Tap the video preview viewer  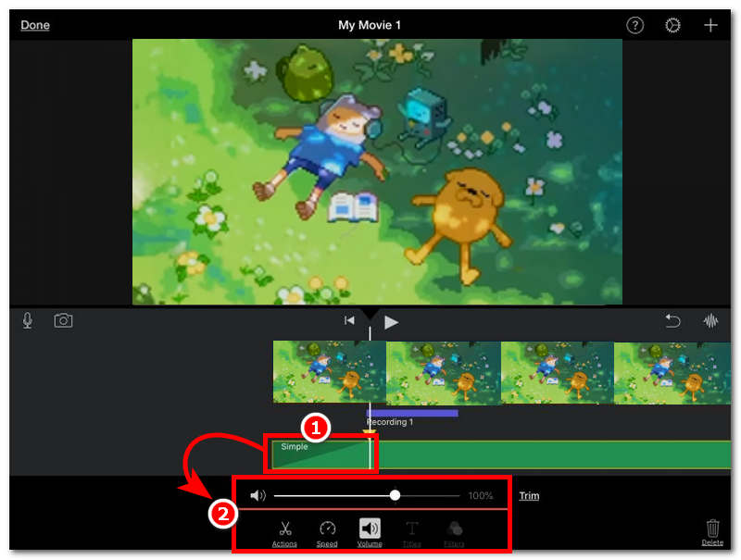[x=377, y=172]
